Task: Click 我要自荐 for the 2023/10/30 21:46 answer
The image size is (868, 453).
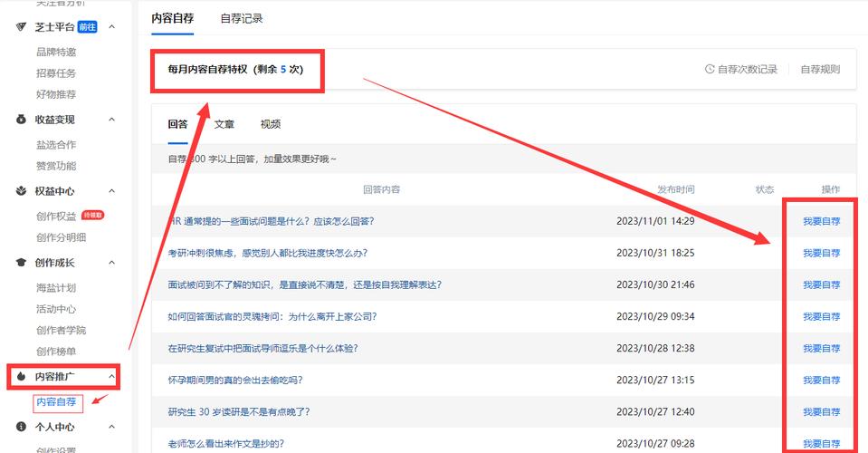Action: (822, 284)
